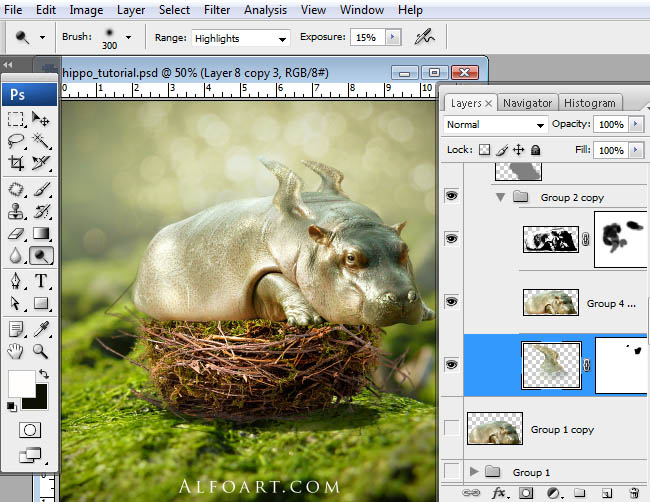Select the Notes tool
Viewport: 650px width, 502px height.
click(16, 330)
